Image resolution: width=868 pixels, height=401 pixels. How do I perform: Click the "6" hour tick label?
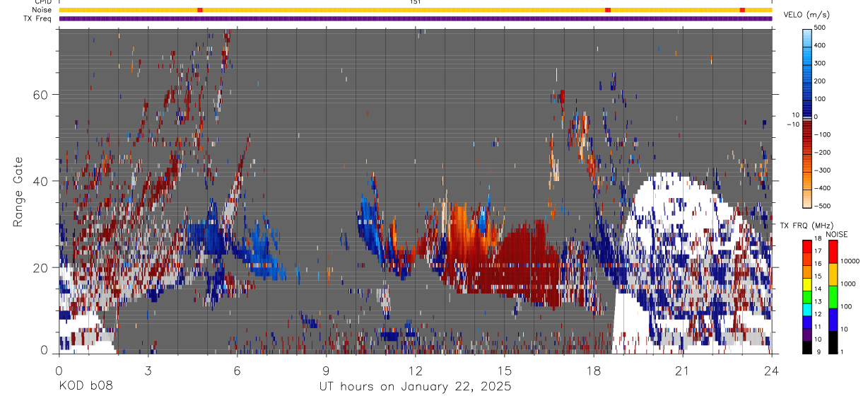237,371
